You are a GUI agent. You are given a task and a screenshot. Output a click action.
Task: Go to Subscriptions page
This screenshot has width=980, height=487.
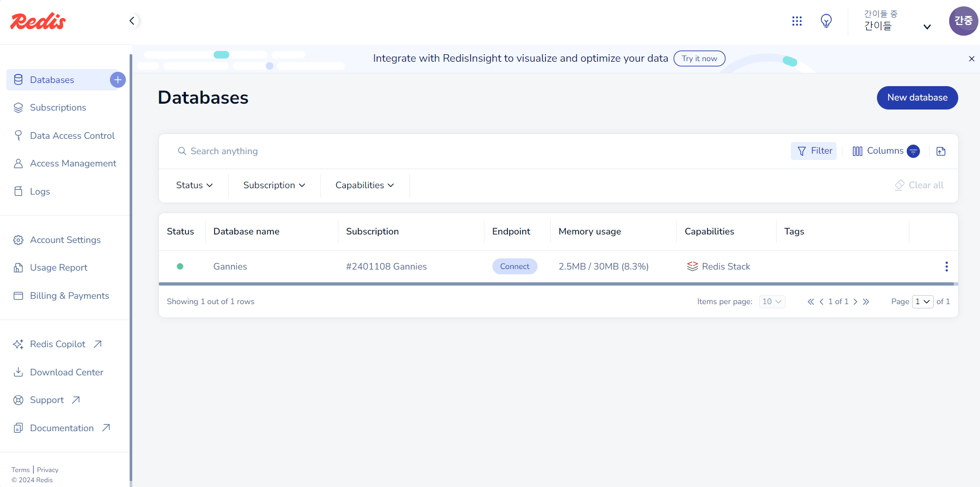(x=58, y=107)
